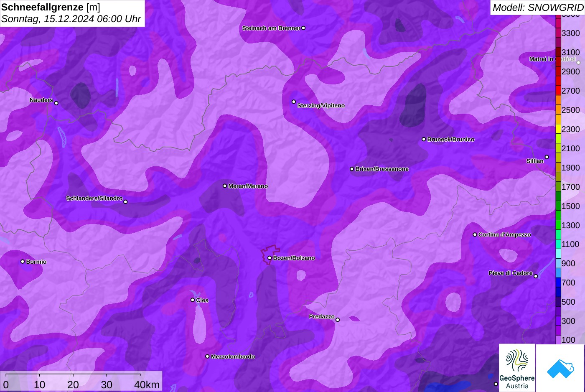Click the "Pieve di Cadore" city label

coord(511,273)
